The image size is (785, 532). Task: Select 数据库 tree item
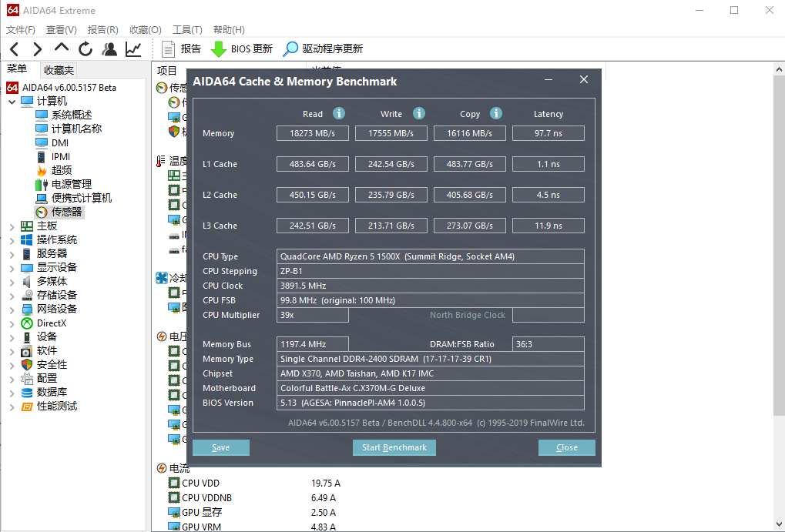45,393
